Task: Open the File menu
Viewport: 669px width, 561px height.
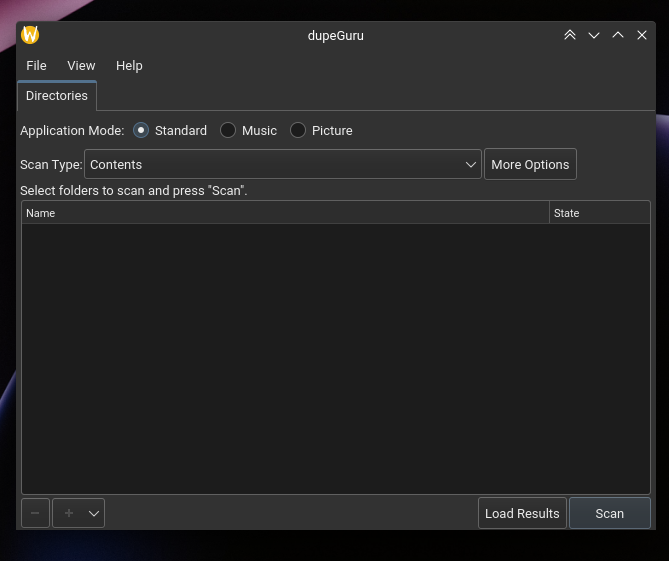Action: [x=36, y=66]
